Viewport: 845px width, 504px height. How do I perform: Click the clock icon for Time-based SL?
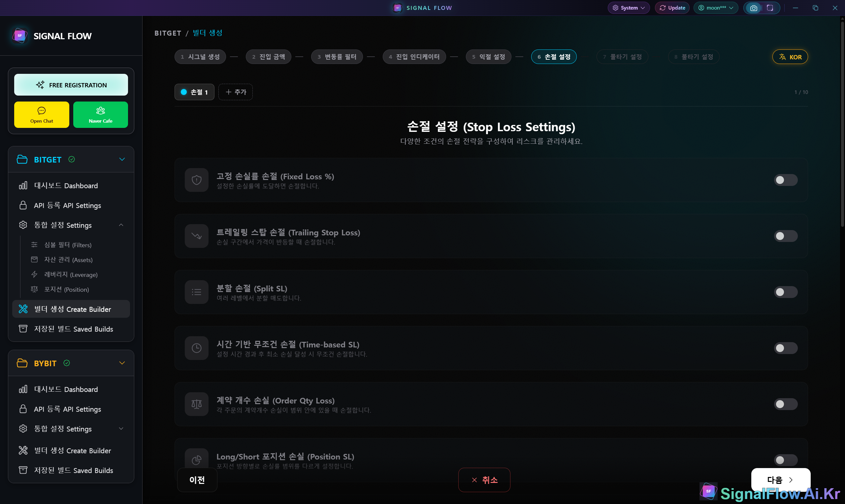tap(196, 348)
